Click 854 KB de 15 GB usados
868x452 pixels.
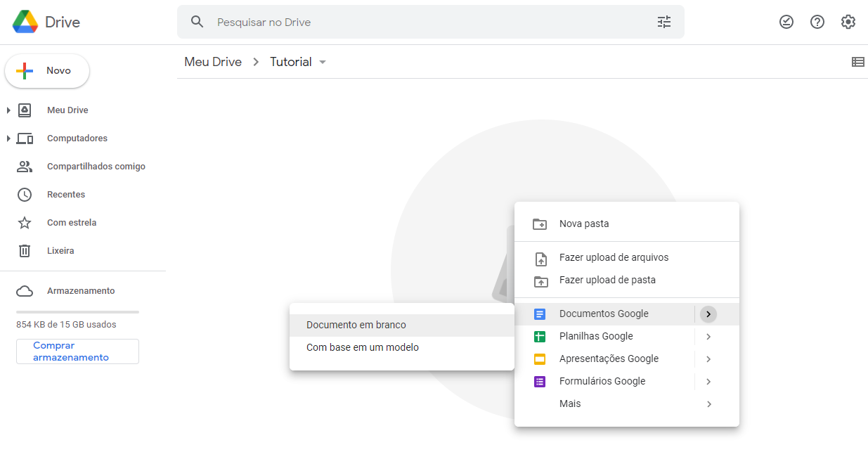(x=66, y=325)
